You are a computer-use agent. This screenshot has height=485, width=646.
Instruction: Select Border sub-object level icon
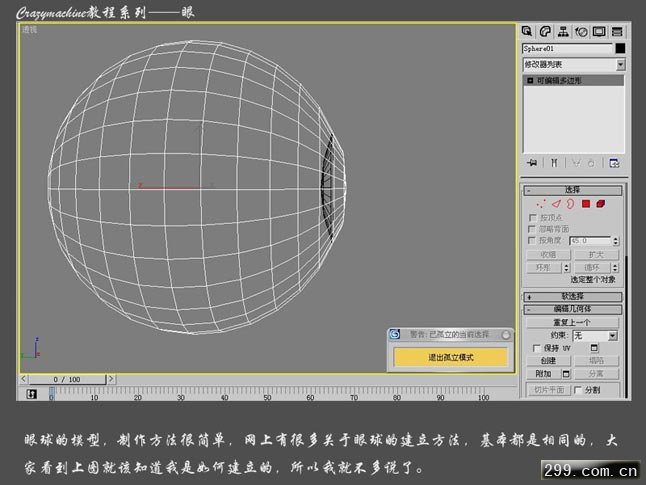(x=570, y=204)
